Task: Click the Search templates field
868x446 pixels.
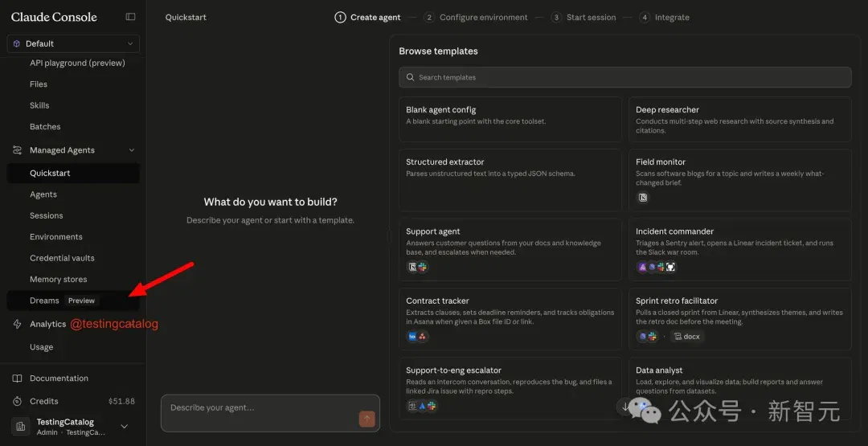Action: [x=625, y=77]
